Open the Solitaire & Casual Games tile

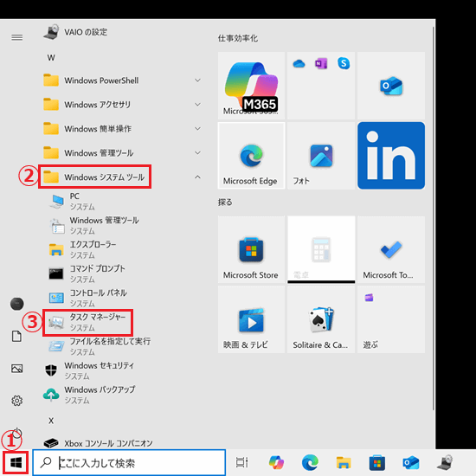[x=321, y=319]
